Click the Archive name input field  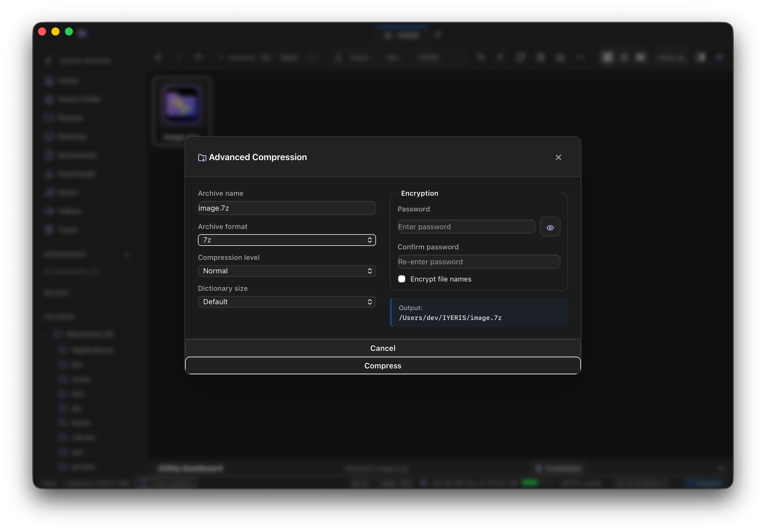287,208
